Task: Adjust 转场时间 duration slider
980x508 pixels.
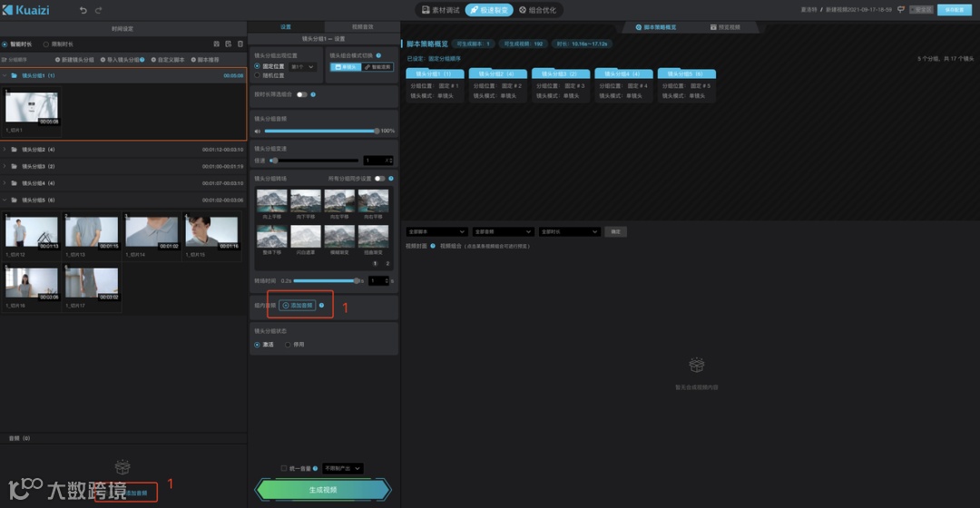Action: 327,281
